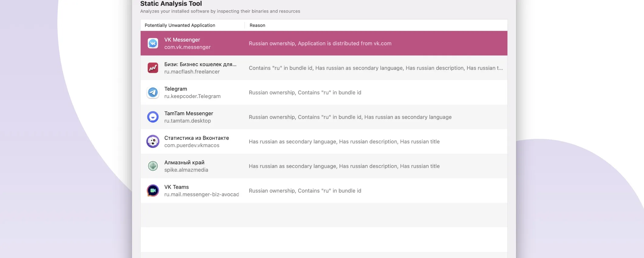This screenshot has width=644, height=258.
Task: Click the Статистика из Вконтакте app icon
Action: click(153, 141)
